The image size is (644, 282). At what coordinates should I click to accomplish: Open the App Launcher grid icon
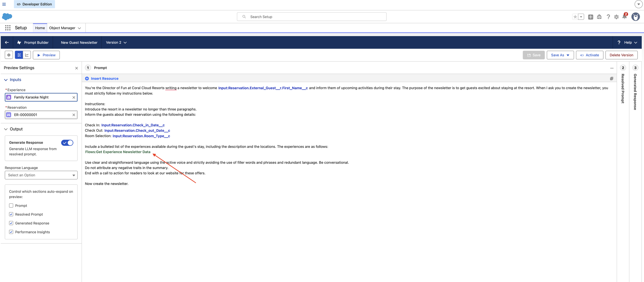pos(8,28)
